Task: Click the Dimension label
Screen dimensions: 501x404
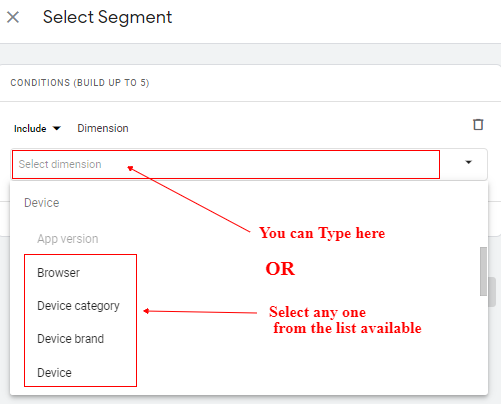Action: point(103,128)
